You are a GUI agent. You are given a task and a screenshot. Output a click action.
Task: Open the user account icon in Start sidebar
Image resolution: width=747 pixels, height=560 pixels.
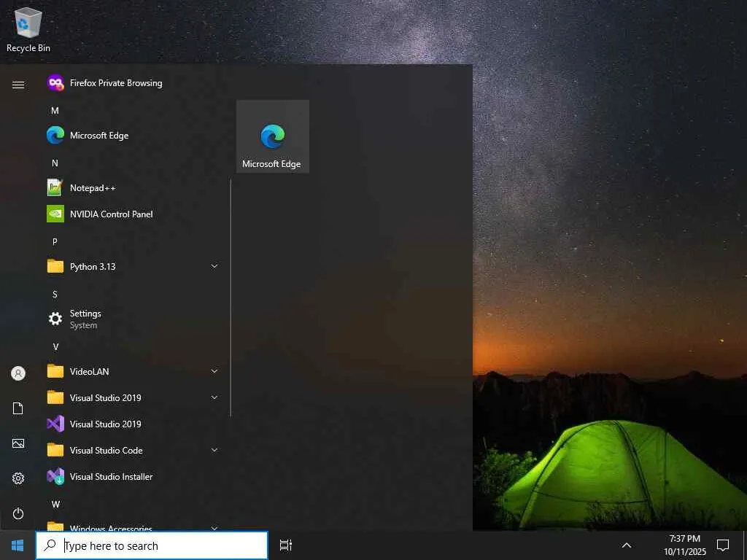tap(18, 373)
